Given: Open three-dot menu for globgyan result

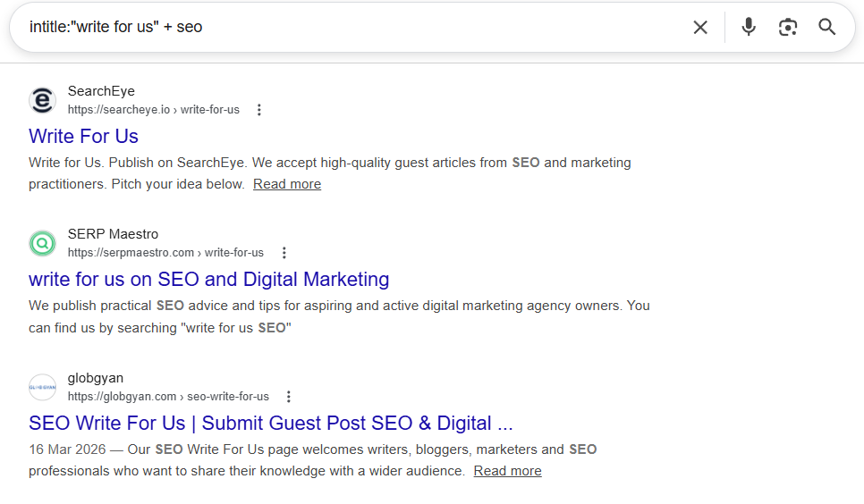Looking at the screenshot, I should click(x=288, y=397).
